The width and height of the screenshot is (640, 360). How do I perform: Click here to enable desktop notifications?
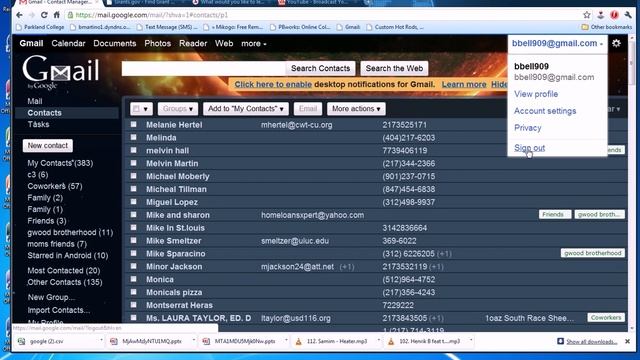[273, 84]
